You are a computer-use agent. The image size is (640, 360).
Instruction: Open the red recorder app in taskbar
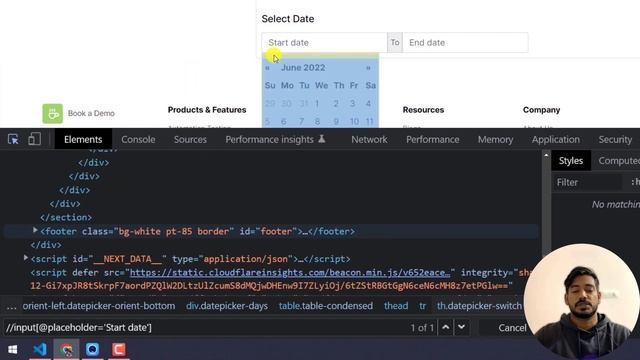click(x=119, y=350)
